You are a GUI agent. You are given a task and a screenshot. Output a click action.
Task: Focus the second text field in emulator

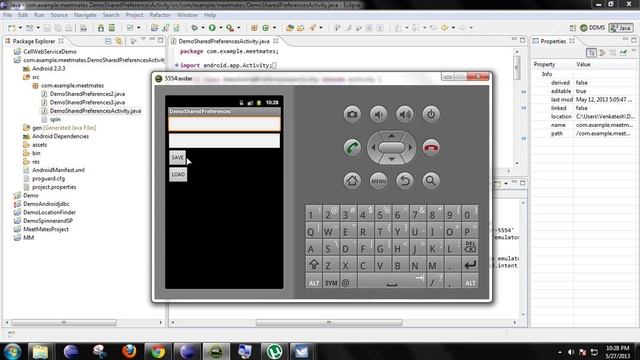click(x=224, y=140)
